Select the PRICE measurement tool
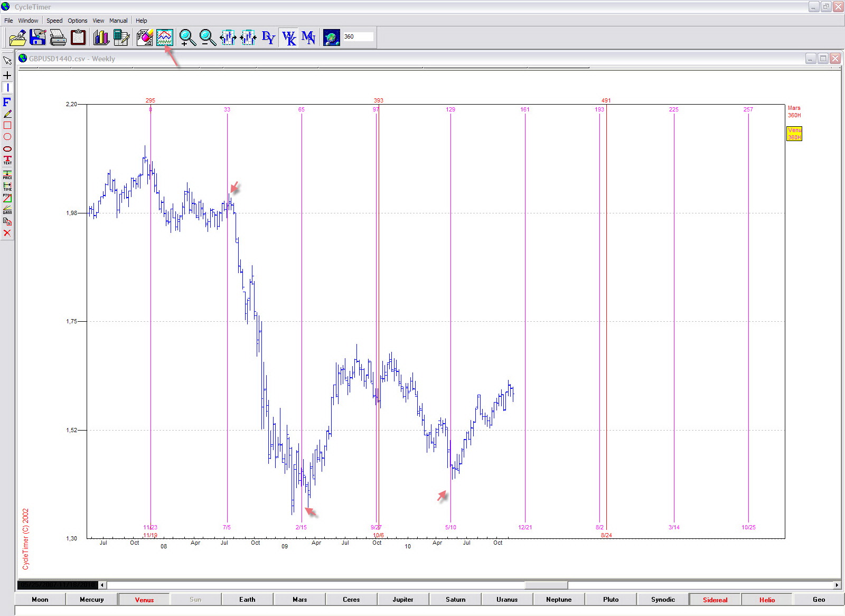The image size is (845, 616). pyautogui.click(x=7, y=174)
